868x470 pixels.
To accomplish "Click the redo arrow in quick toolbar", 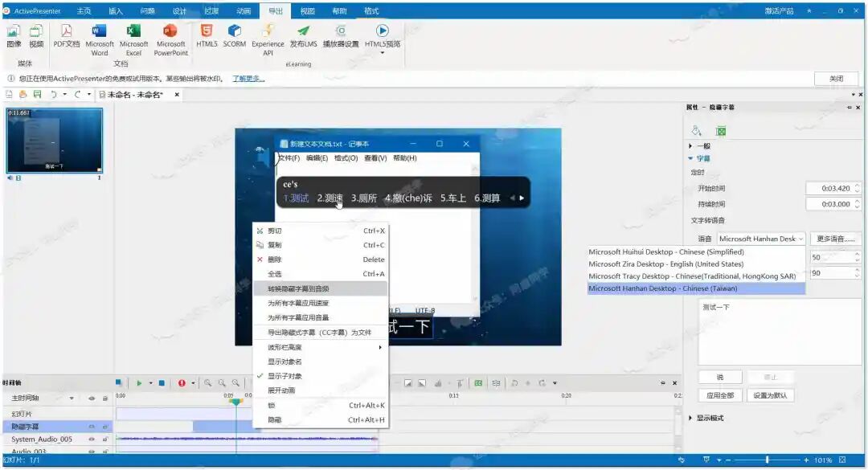I will coord(77,95).
